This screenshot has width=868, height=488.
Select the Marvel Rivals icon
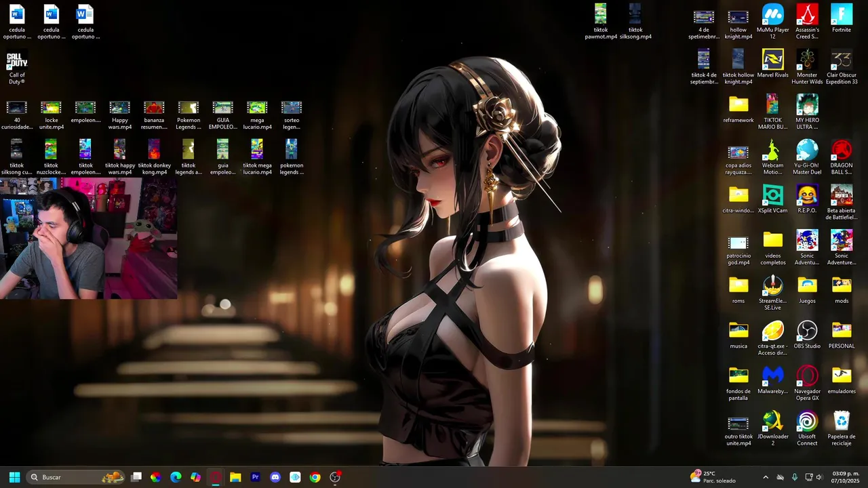coord(772,64)
